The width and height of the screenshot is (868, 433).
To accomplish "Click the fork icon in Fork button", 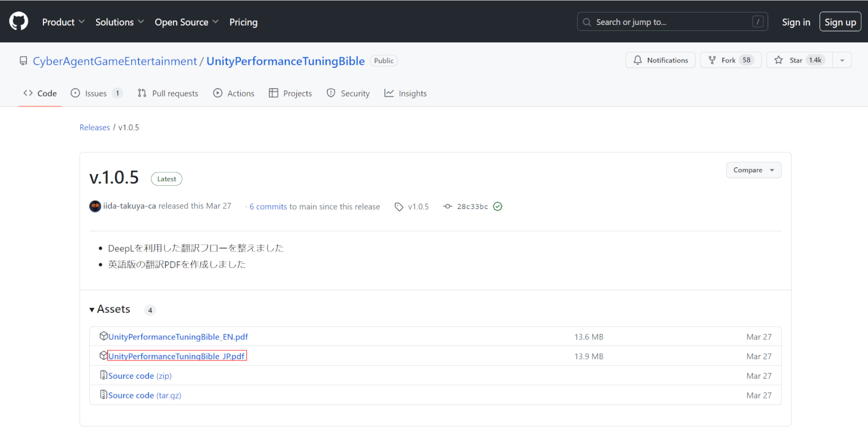I will point(712,60).
